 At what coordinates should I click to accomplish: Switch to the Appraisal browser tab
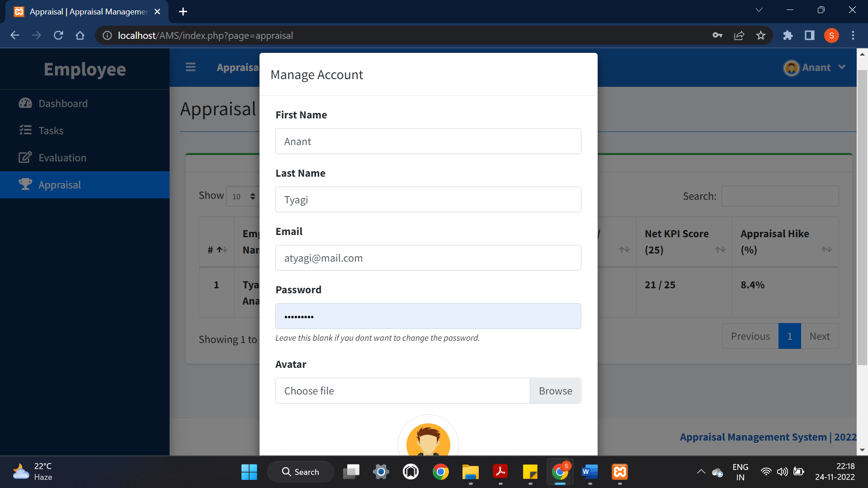click(x=86, y=11)
